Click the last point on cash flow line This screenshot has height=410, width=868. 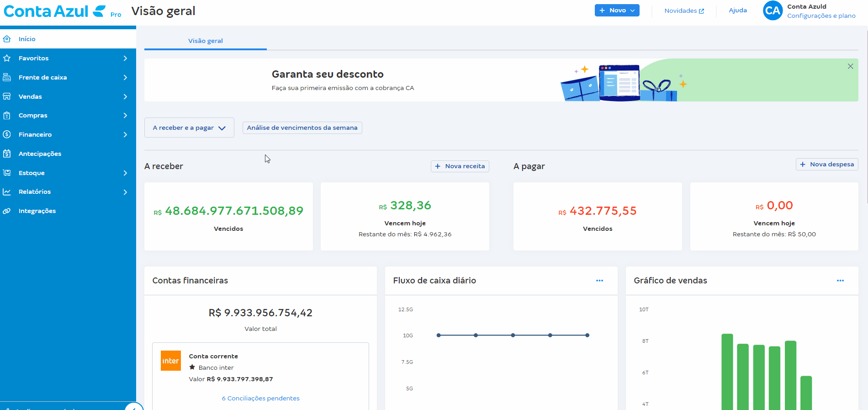tap(587, 335)
